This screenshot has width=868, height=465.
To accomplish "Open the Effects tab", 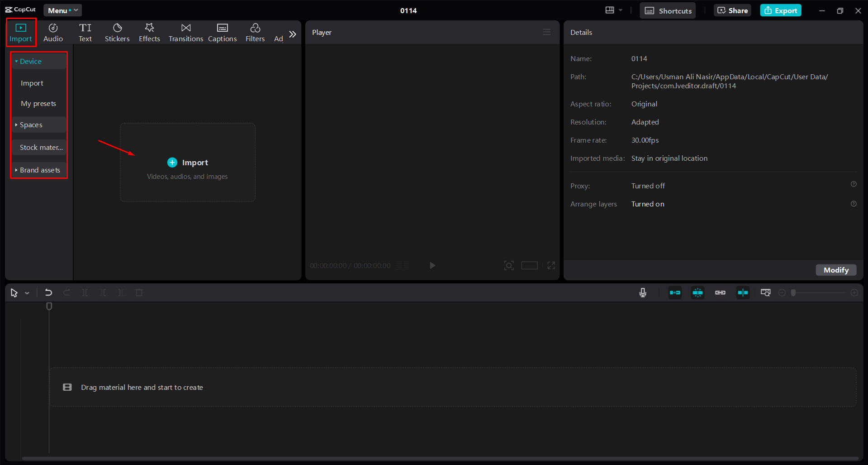I will 149,33.
